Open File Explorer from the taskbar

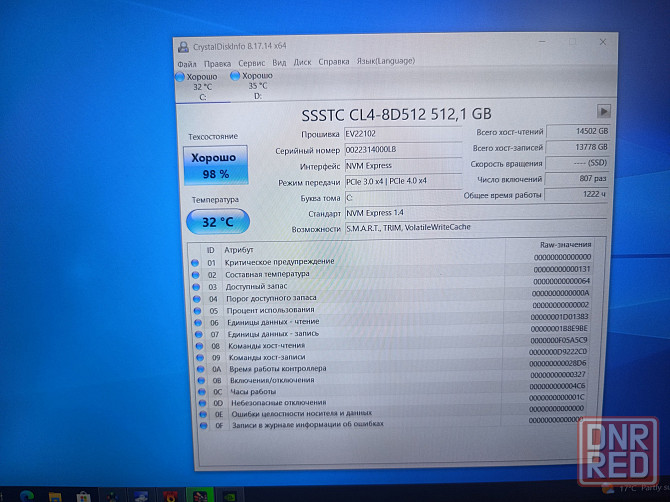[x=55, y=497]
